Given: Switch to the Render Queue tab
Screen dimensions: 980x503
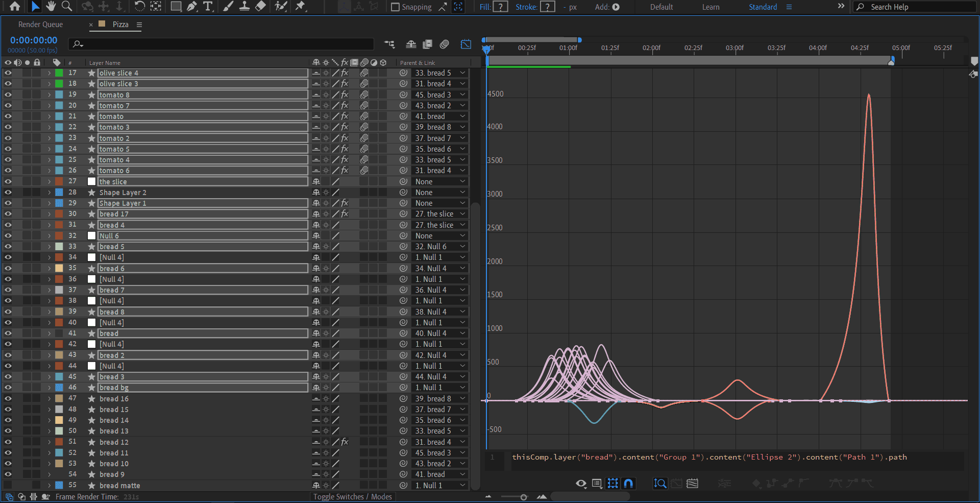Looking at the screenshot, I should pyautogui.click(x=40, y=25).
